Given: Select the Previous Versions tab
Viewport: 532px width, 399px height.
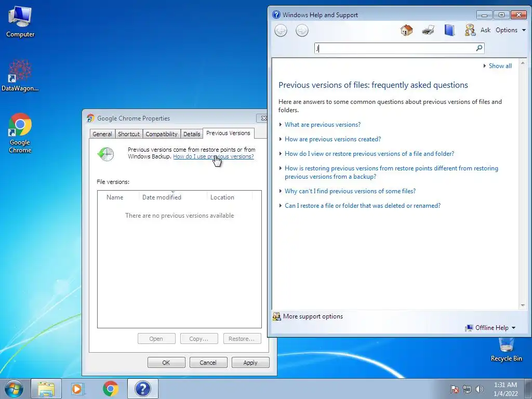Looking at the screenshot, I should pyautogui.click(x=229, y=133).
